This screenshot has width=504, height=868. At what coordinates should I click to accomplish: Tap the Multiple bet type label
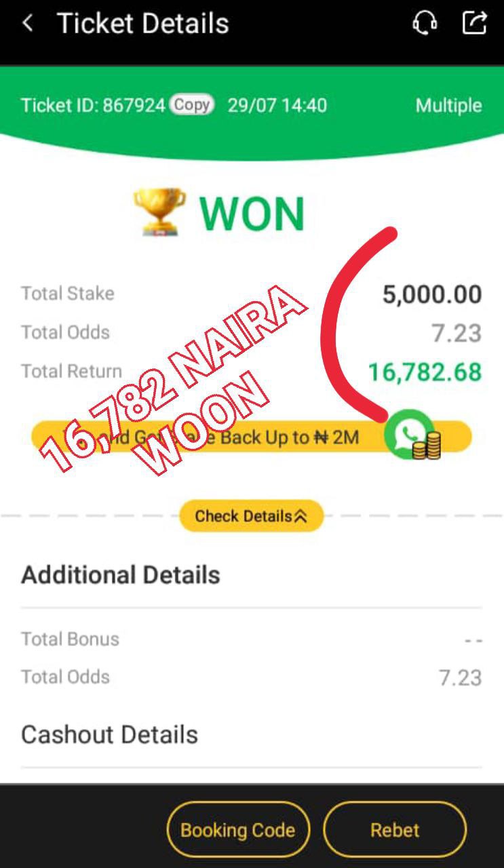click(x=448, y=106)
